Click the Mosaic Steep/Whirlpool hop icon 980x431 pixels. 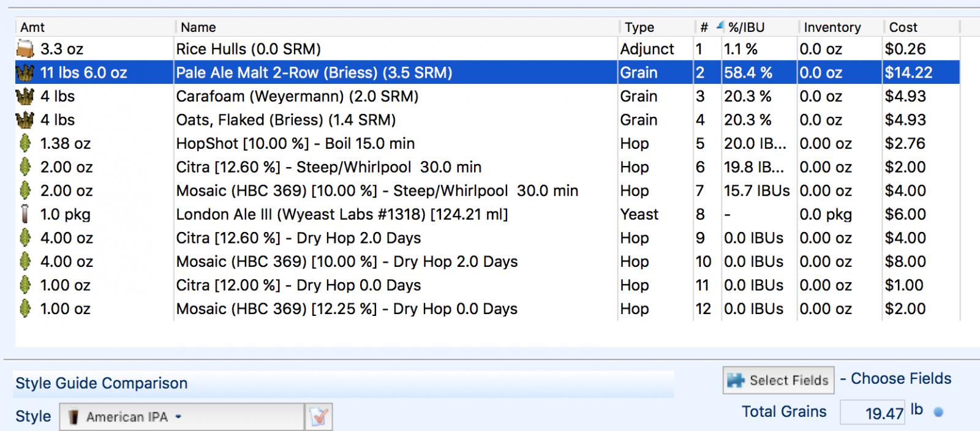[x=25, y=191]
